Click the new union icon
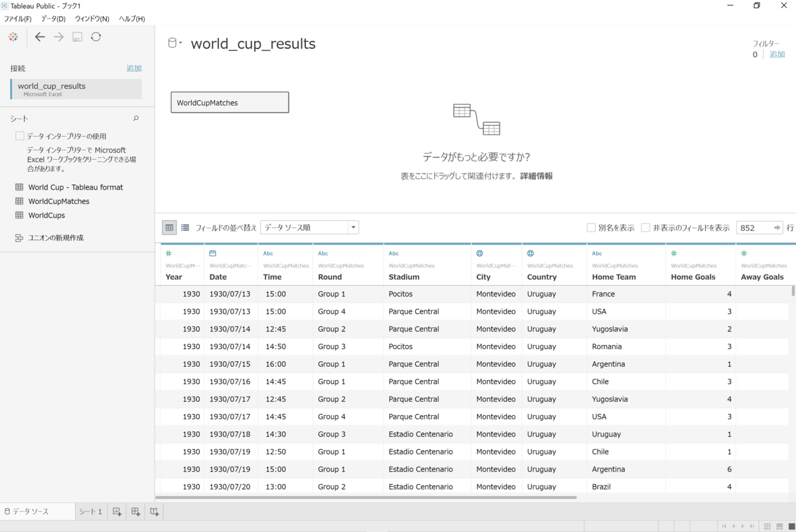This screenshot has width=796, height=532. point(19,237)
